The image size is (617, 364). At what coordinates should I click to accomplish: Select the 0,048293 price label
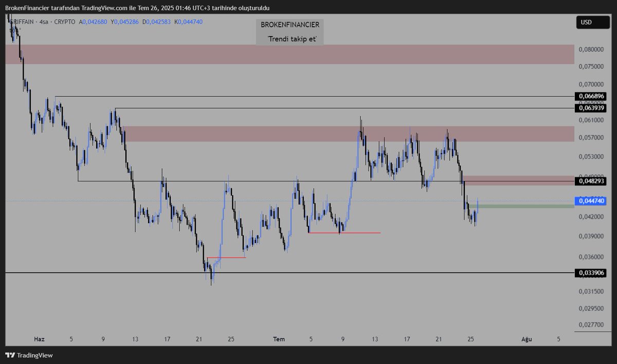coord(591,181)
